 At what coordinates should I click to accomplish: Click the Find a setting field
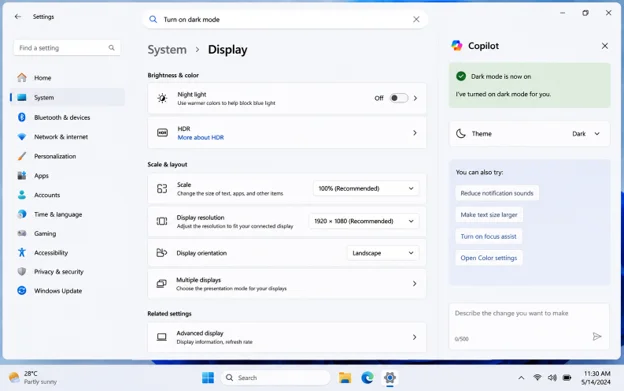tap(67, 48)
